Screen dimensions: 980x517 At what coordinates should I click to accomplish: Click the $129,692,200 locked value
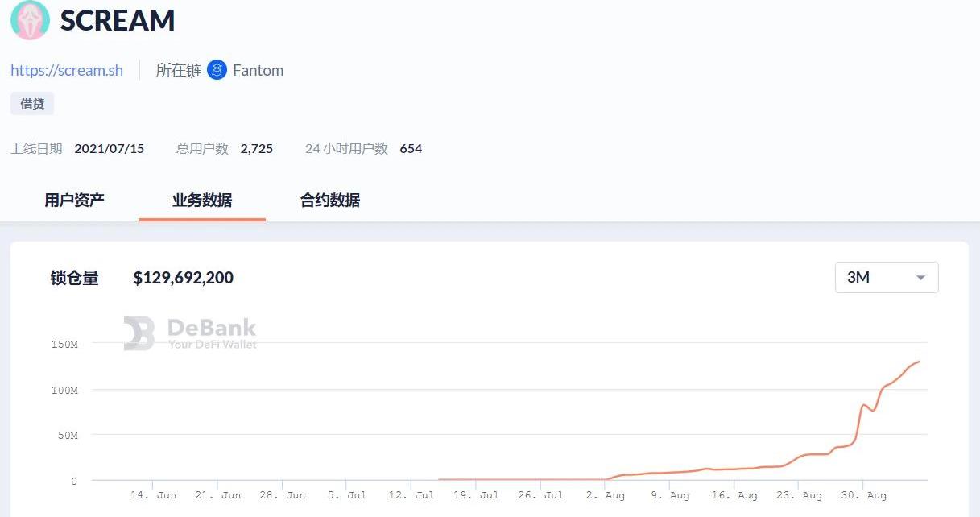click(184, 278)
